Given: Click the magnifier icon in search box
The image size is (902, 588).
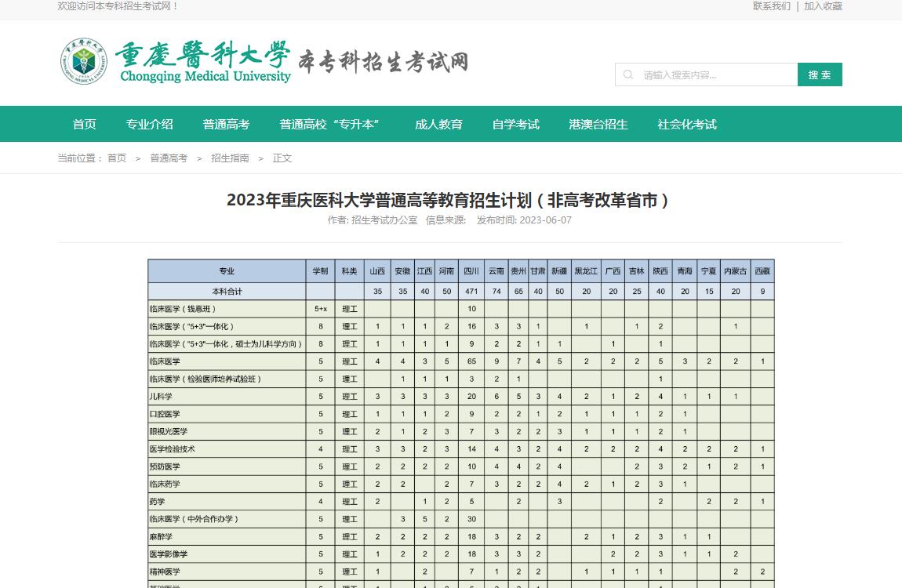Looking at the screenshot, I should coord(628,74).
